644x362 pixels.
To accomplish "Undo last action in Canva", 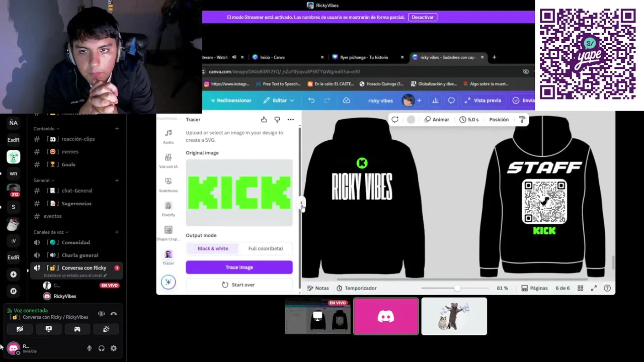I will pyautogui.click(x=311, y=101).
